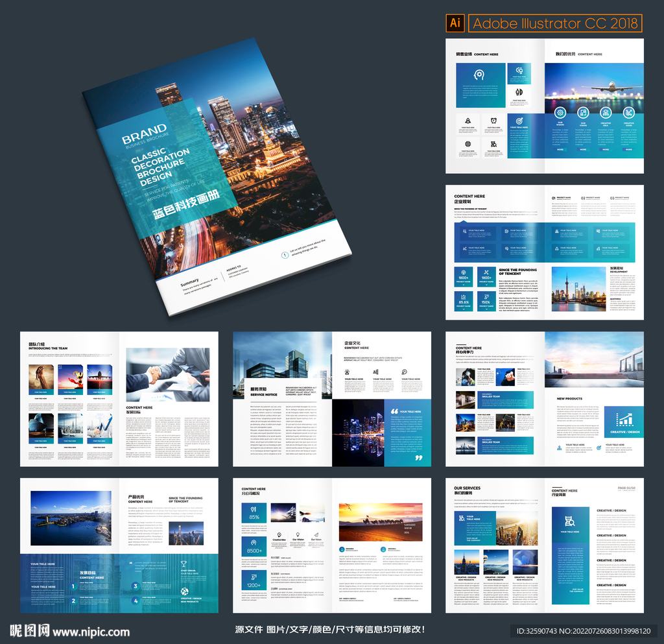This screenshot has width=664, height=644.
Task: Click the location pin icon on 85% tile
Action: point(254,509)
